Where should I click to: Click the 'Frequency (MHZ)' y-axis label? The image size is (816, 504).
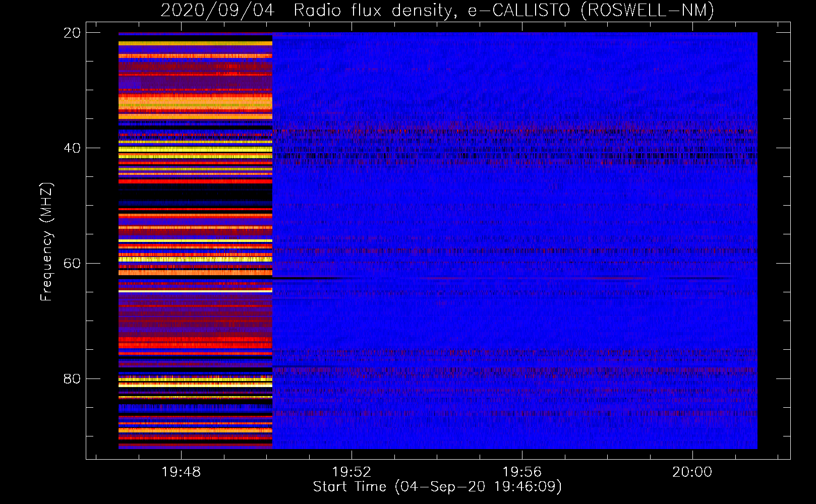click(46, 242)
